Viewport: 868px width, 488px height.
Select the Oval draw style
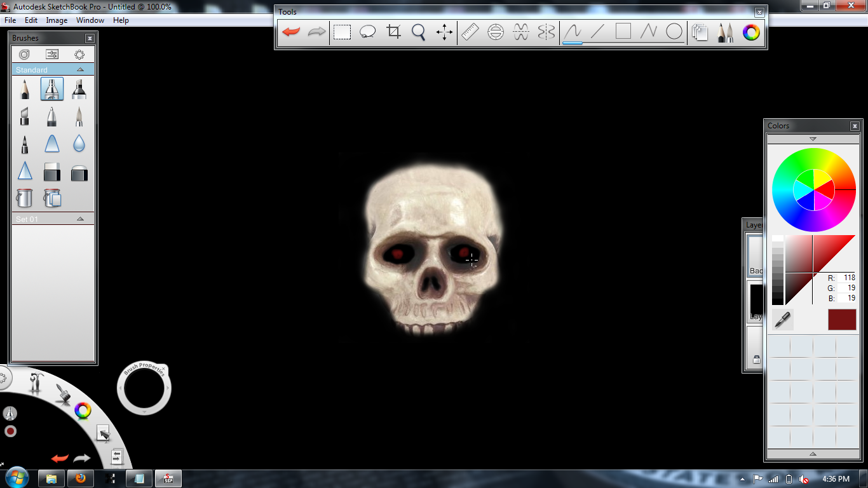click(x=674, y=32)
